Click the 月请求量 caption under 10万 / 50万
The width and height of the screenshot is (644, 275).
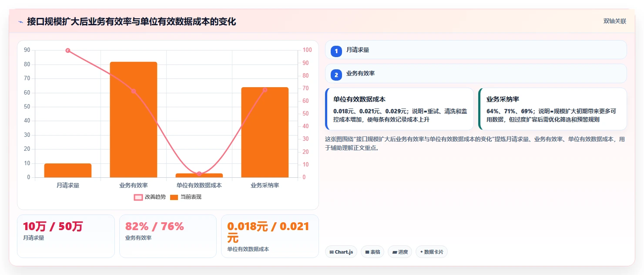(34, 238)
